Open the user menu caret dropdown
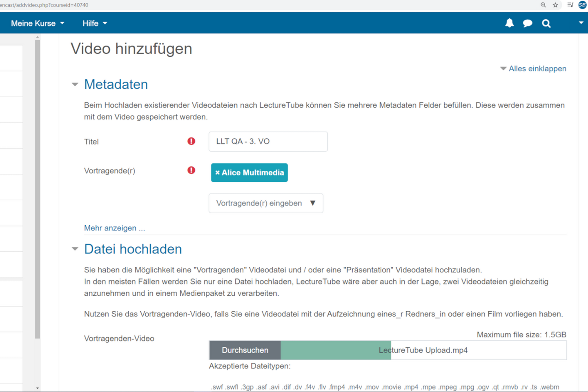This screenshot has width=588, height=392. pyautogui.click(x=581, y=23)
